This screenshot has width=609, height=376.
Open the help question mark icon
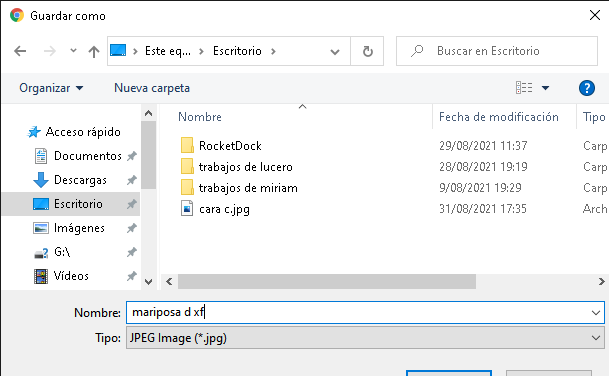coord(586,88)
